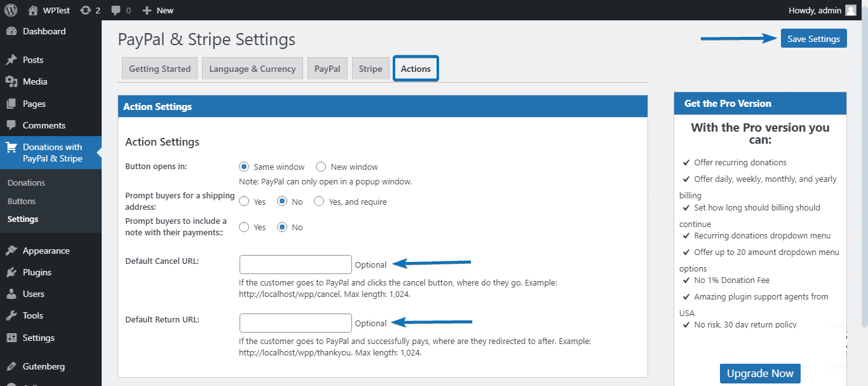Viewport: 868px width, 386px height.
Task: Click the Action Settings panel header
Action: (x=383, y=107)
